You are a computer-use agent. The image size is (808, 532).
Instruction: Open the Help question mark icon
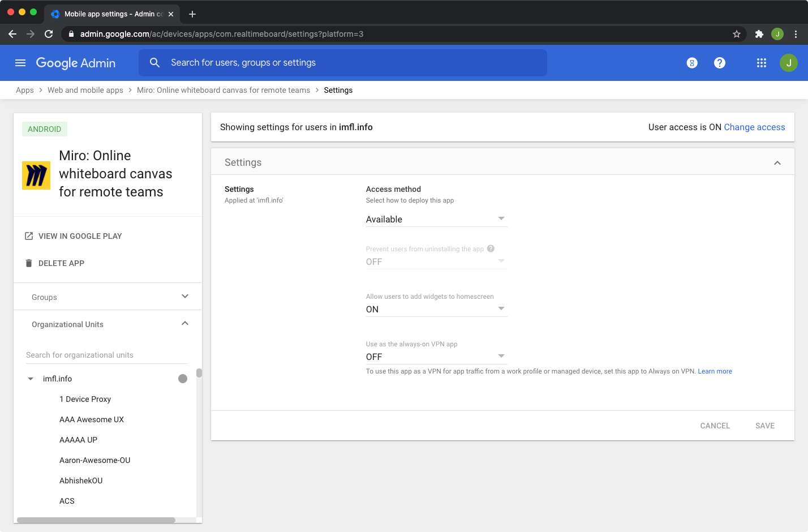[720, 63]
